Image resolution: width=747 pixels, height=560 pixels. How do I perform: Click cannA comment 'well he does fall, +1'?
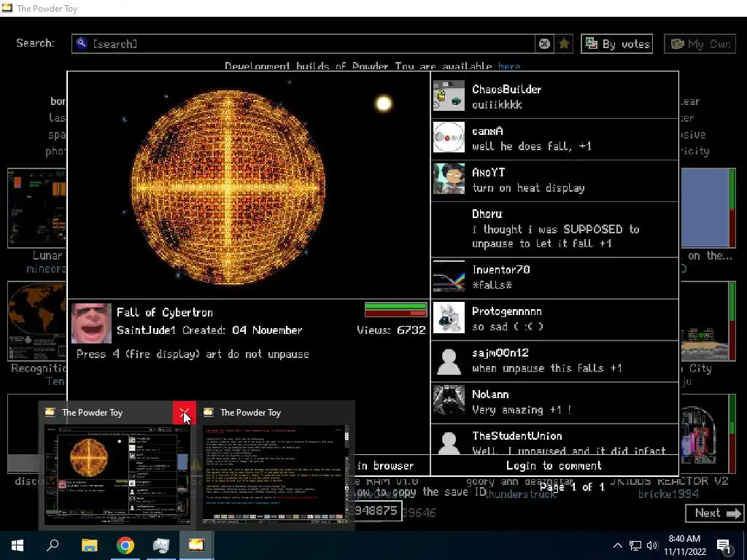532,146
